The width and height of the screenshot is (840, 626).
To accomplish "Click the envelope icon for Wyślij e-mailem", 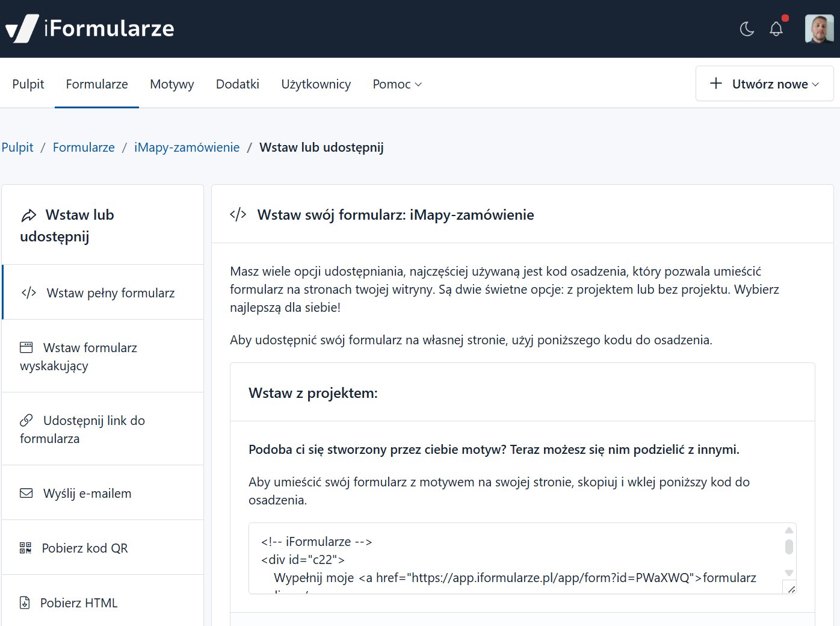I will (x=26, y=494).
